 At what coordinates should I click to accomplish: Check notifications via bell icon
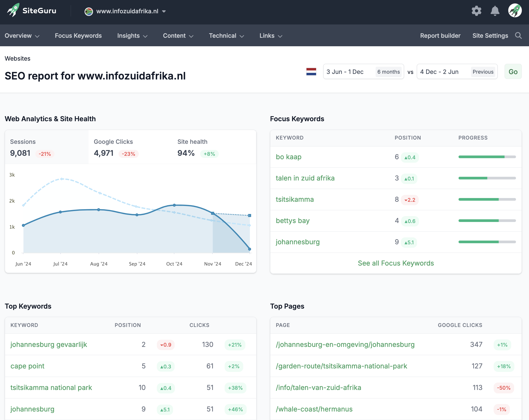coord(494,11)
